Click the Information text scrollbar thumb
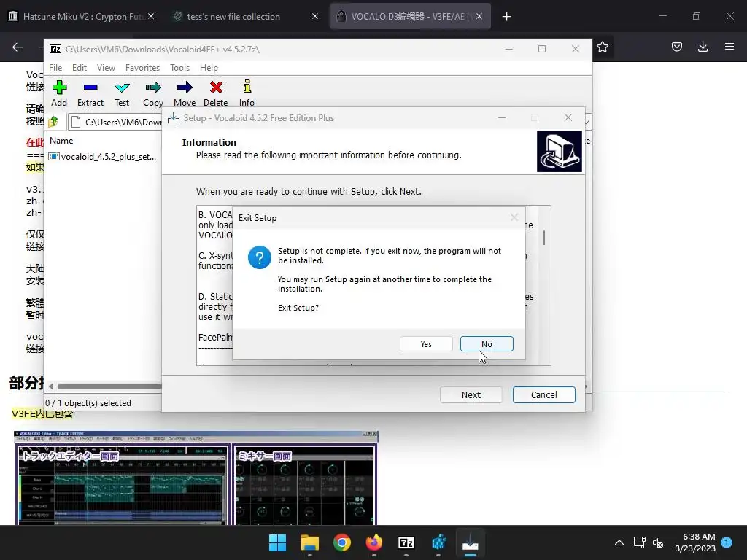This screenshot has width=747, height=560. (544, 238)
